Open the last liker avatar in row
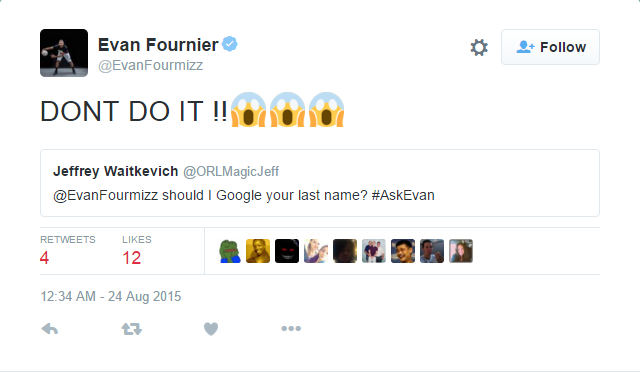 pyautogui.click(x=461, y=251)
